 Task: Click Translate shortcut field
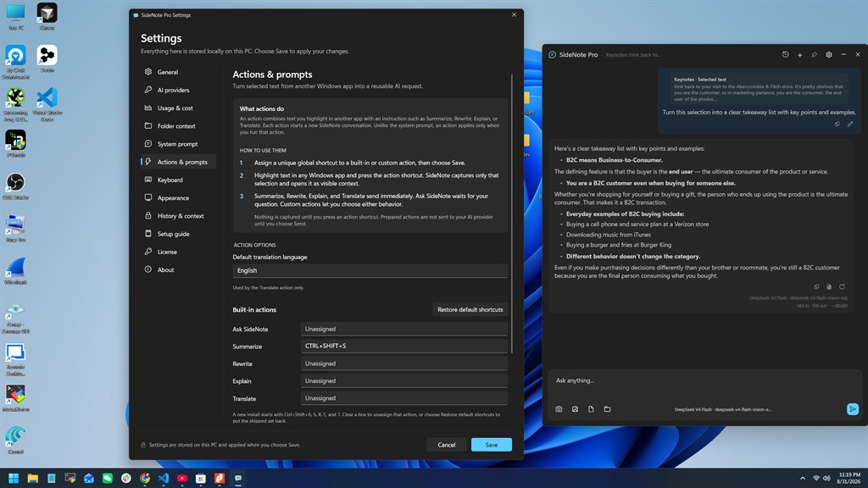coord(404,398)
